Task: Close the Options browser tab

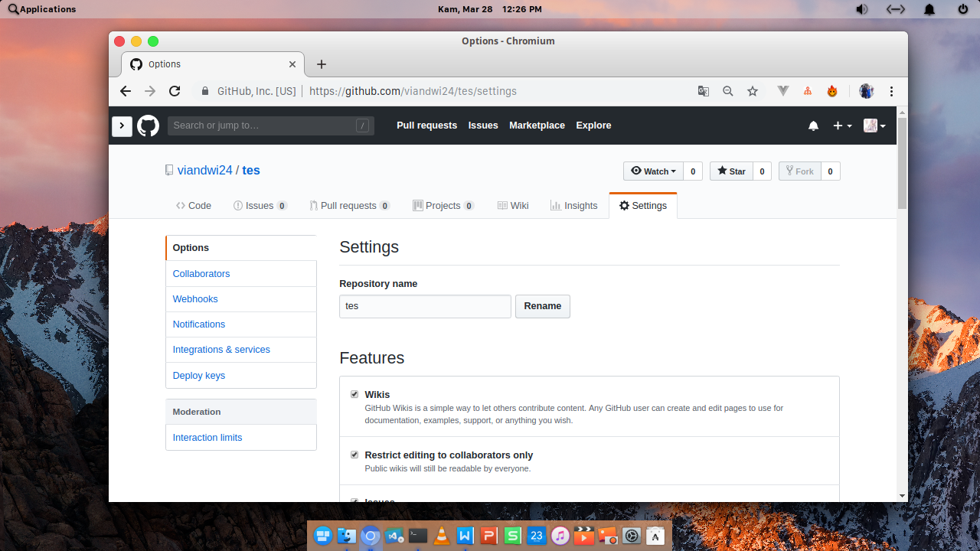Action: pyautogui.click(x=292, y=64)
